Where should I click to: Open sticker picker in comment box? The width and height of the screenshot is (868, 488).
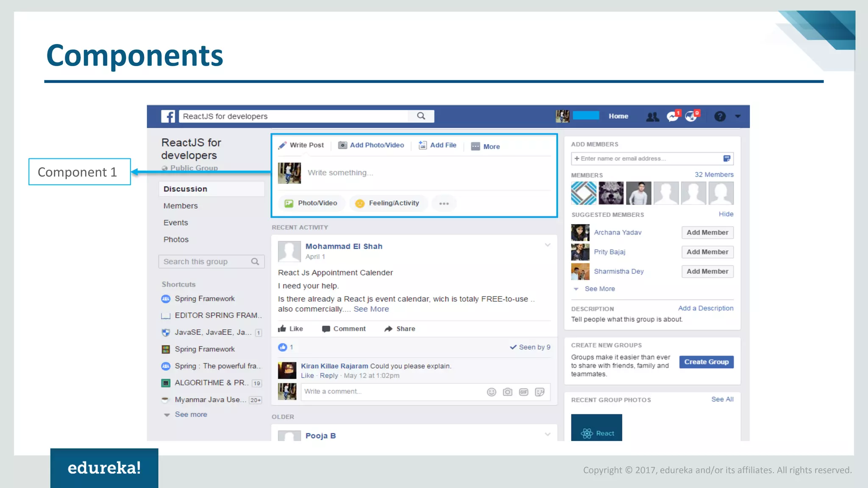540,392
